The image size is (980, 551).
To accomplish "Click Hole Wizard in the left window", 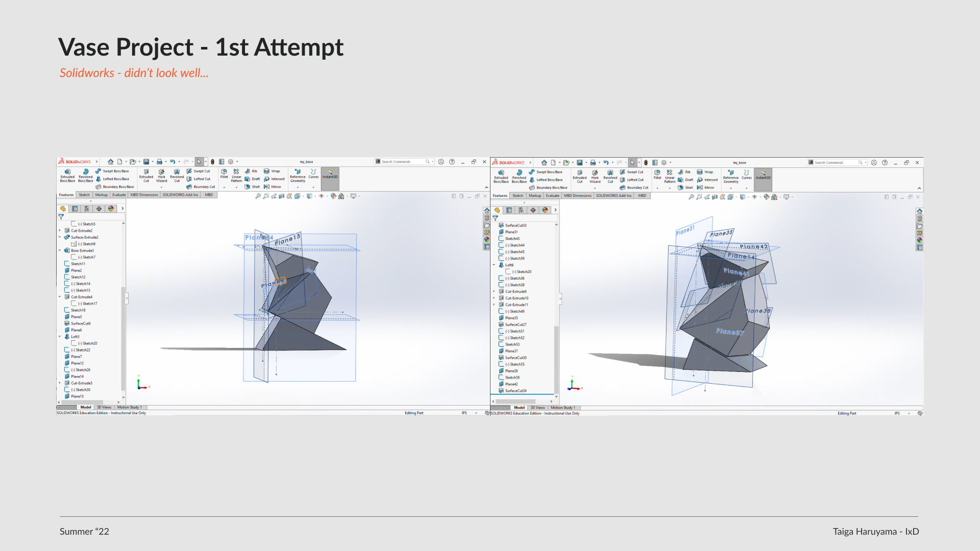I will [x=161, y=175].
